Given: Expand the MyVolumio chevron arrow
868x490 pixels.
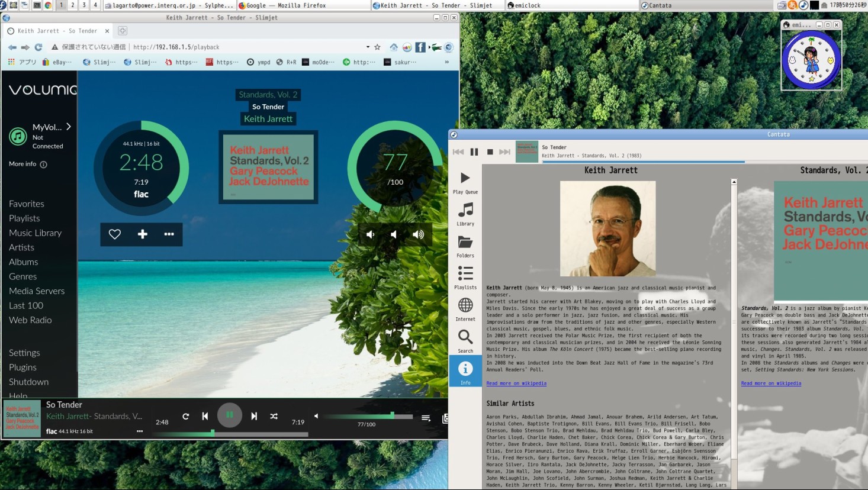Looking at the screenshot, I should 69,127.
